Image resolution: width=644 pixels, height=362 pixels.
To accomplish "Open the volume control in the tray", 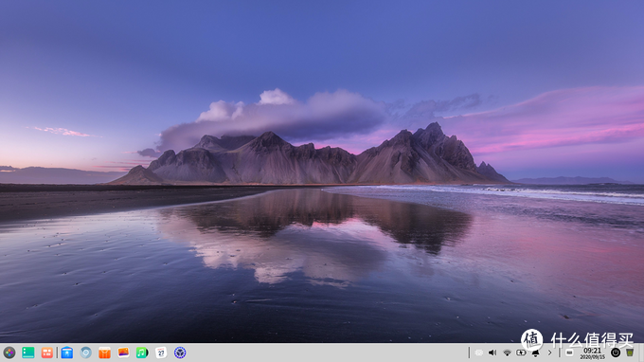I will tap(492, 353).
